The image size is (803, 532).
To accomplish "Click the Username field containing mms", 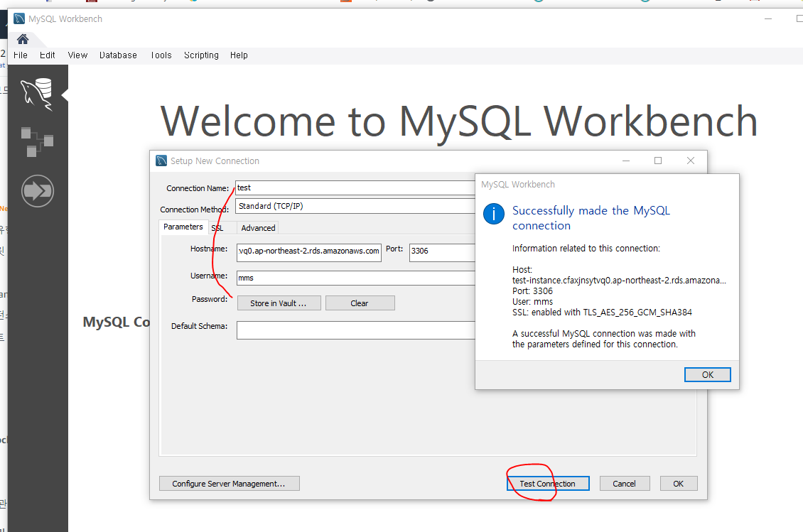I will pyautogui.click(x=356, y=278).
